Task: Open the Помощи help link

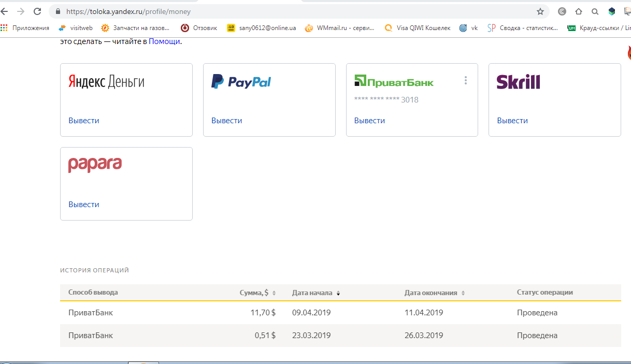Action: [x=164, y=41]
